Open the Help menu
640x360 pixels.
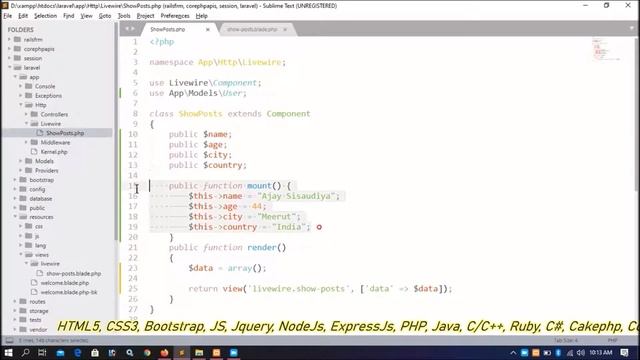coord(202,16)
